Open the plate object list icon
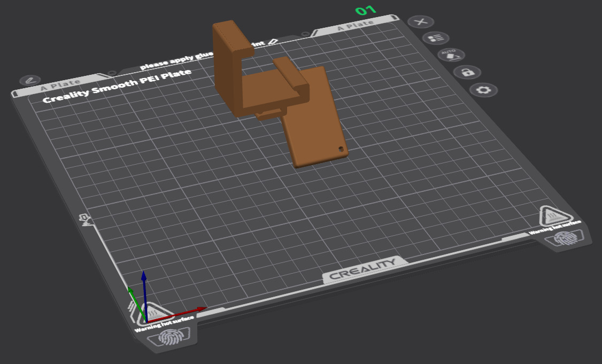Viewport: 602px width, 364px height. (x=435, y=38)
